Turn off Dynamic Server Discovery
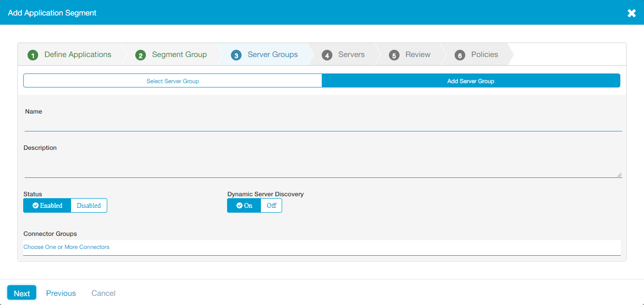 click(x=271, y=205)
